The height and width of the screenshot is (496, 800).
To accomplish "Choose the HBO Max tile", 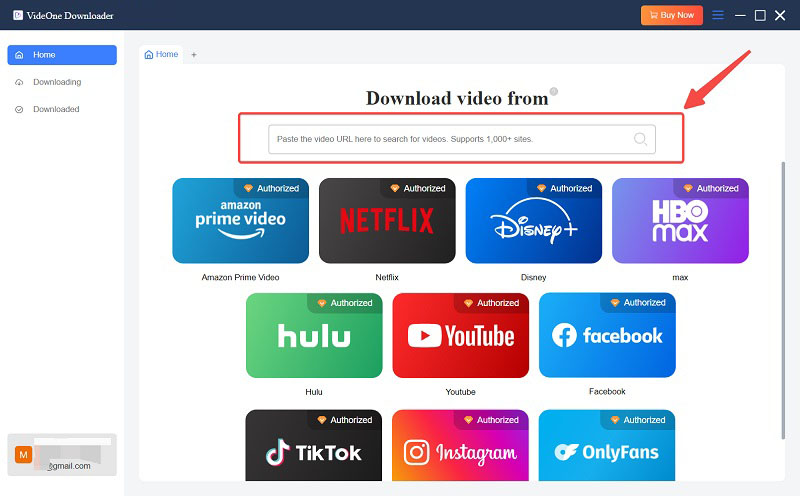I will click(x=680, y=221).
